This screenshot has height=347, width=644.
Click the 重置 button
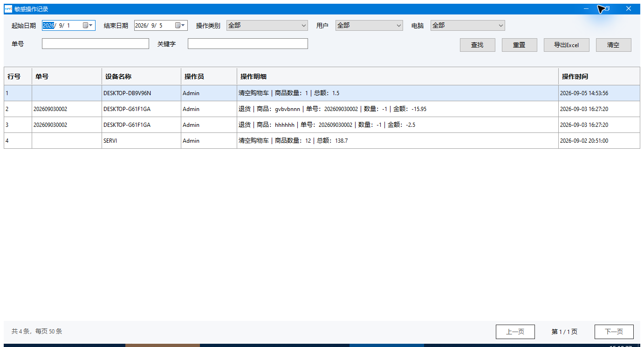[x=519, y=45]
